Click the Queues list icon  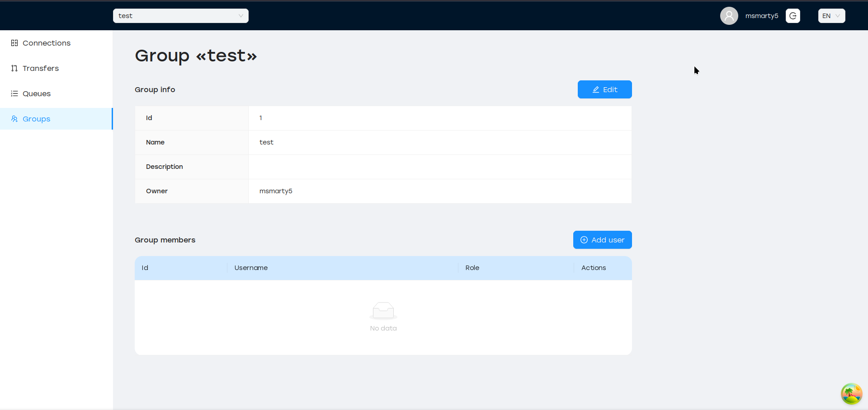pyautogui.click(x=14, y=93)
